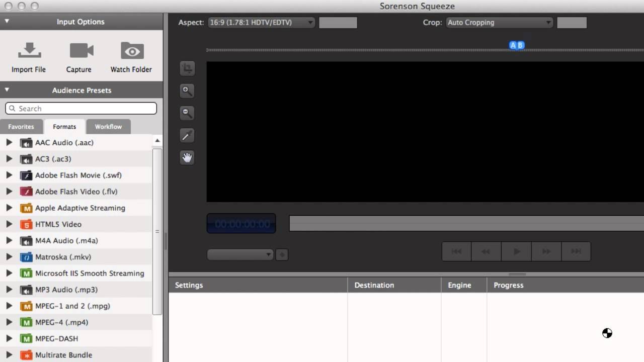This screenshot has width=644, height=362.
Task: Click the rewind button
Action: [x=486, y=251]
